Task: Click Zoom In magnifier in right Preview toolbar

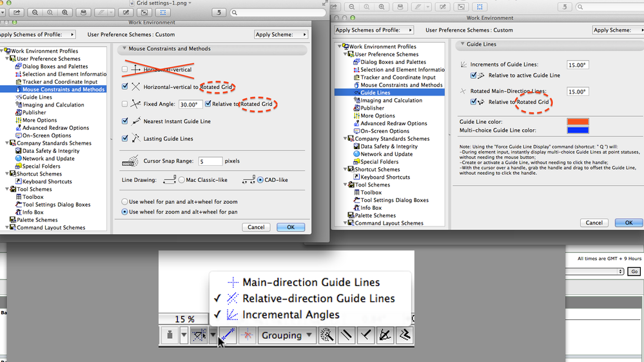Action: pyautogui.click(x=382, y=7)
